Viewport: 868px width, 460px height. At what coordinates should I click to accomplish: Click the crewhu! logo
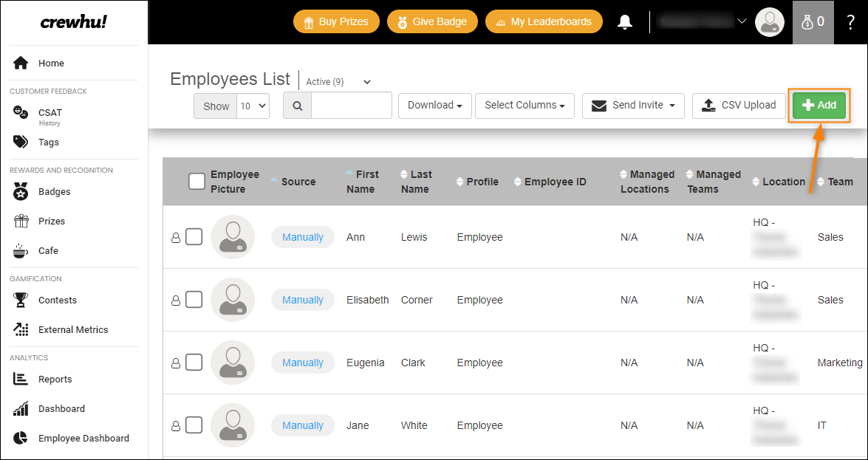74,22
